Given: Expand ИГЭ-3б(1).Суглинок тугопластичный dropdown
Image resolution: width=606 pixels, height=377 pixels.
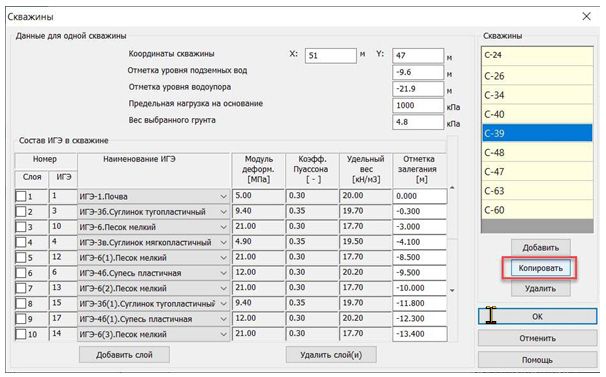Looking at the screenshot, I should click(223, 304).
